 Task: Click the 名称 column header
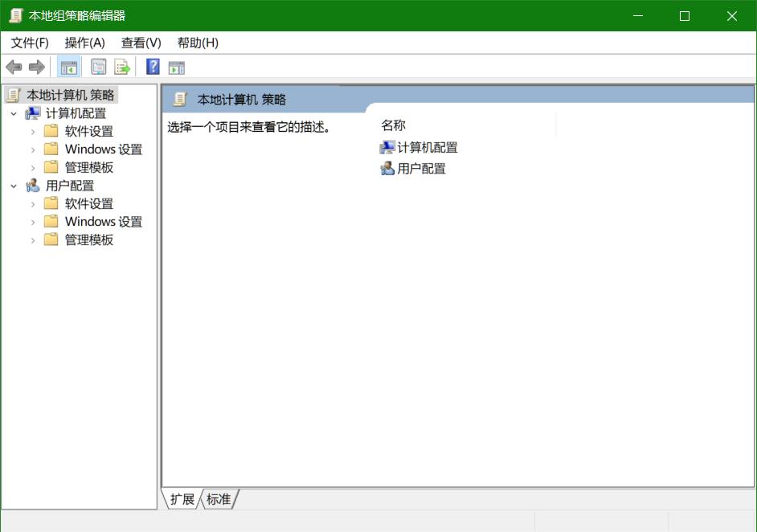(x=395, y=125)
